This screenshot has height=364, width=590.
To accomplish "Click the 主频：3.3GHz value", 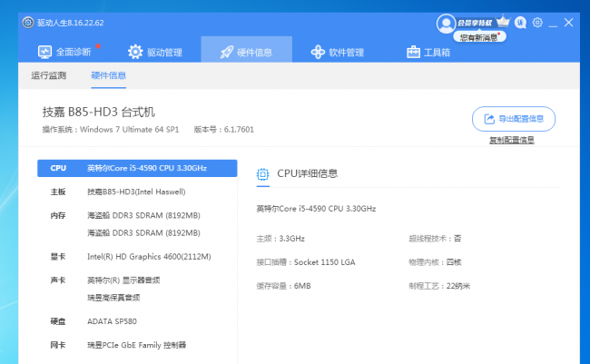I will [x=280, y=239].
